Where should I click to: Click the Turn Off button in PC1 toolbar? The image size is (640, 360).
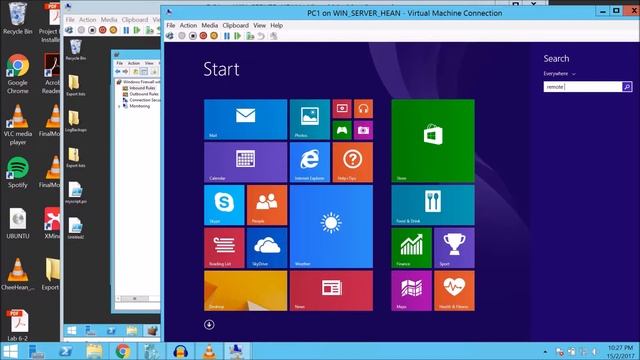(192, 36)
